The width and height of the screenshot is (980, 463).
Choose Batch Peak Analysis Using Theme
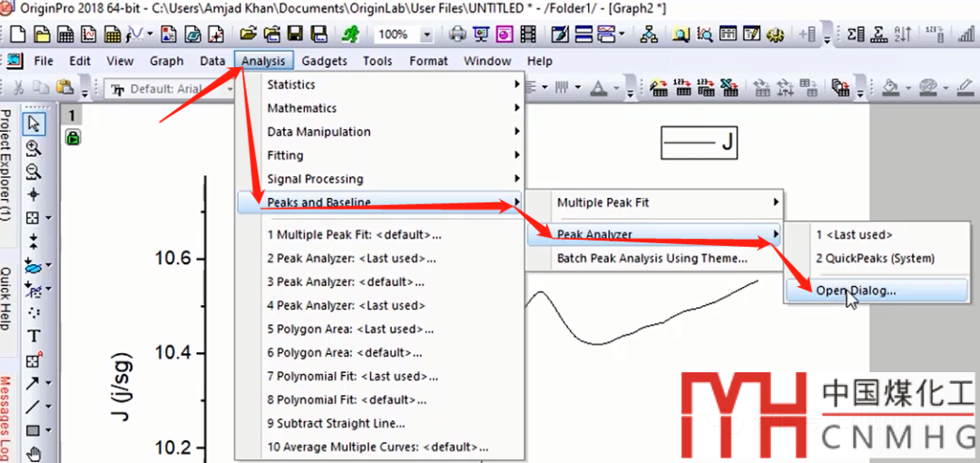click(x=652, y=258)
